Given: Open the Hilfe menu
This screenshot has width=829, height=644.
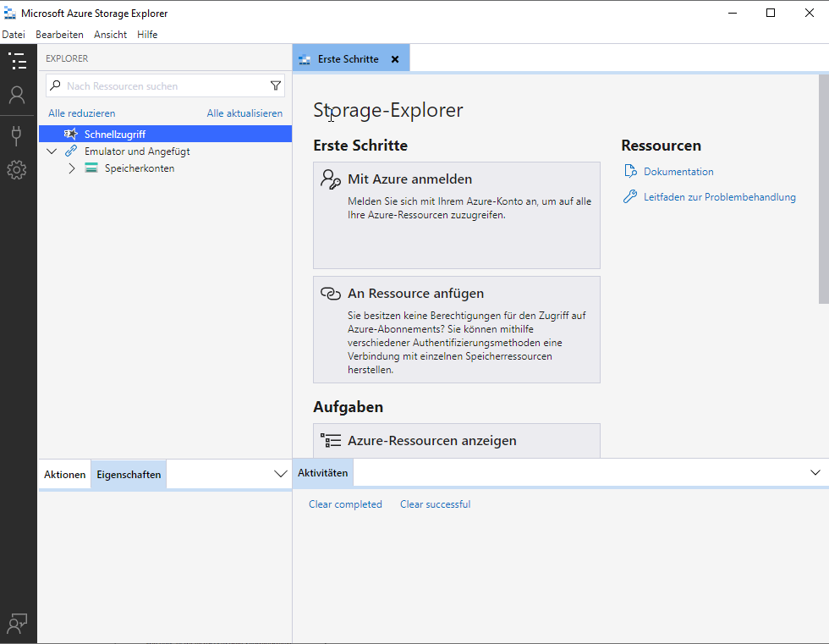Looking at the screenshot, I should click(147, 35).
